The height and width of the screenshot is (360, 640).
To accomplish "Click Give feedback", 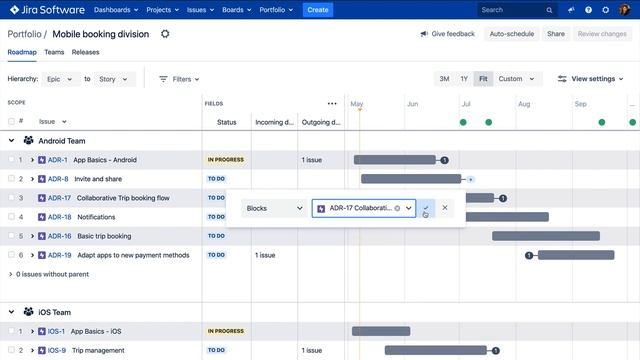I will coord(448,34).
